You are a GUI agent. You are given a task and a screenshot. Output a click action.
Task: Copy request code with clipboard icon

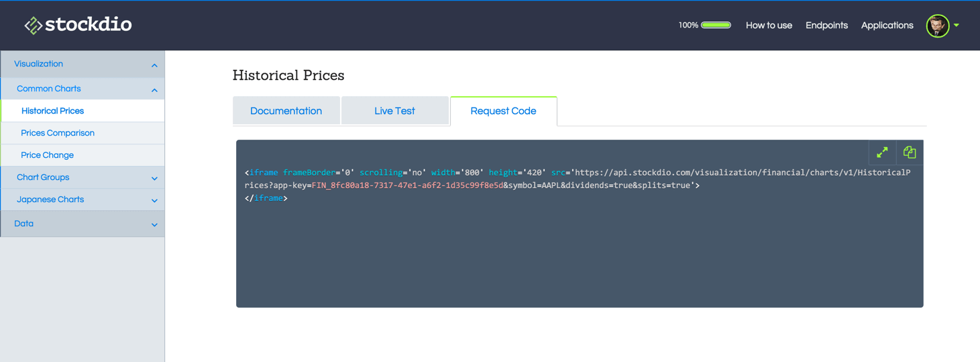(910, 152)
